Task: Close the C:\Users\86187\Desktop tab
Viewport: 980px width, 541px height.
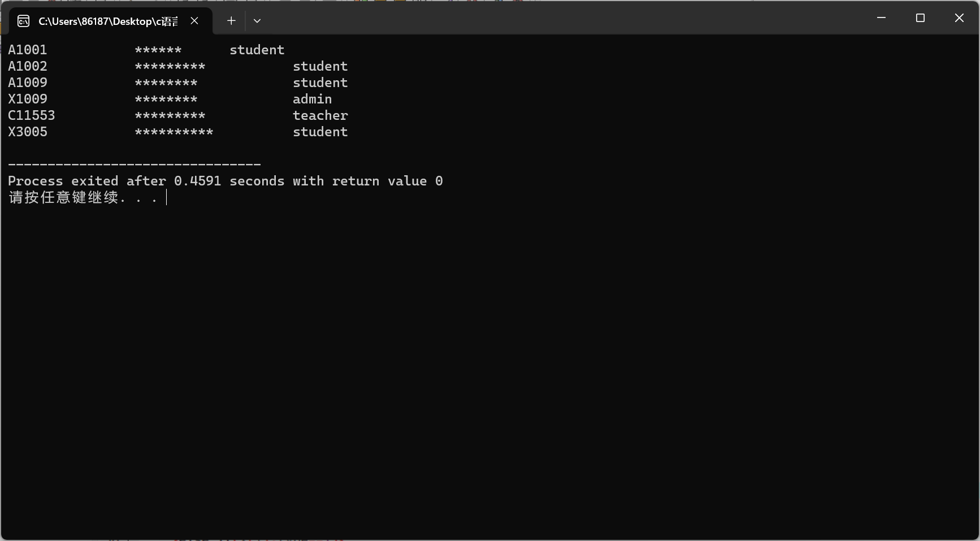Action: pyautogui.click(x=194, y=21)
